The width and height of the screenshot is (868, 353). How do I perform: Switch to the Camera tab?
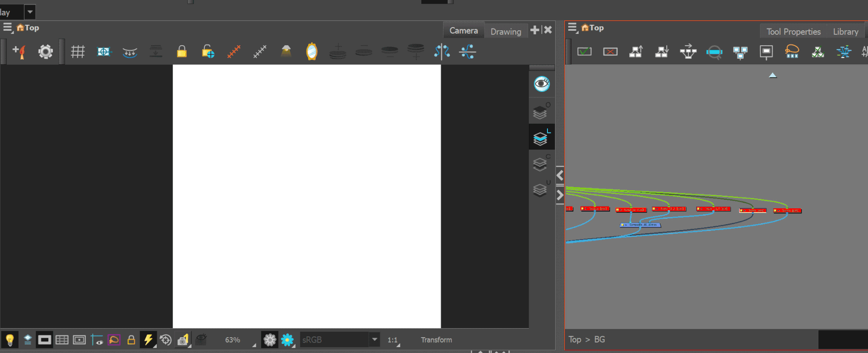pyautogui.click(x=463, y=30)
